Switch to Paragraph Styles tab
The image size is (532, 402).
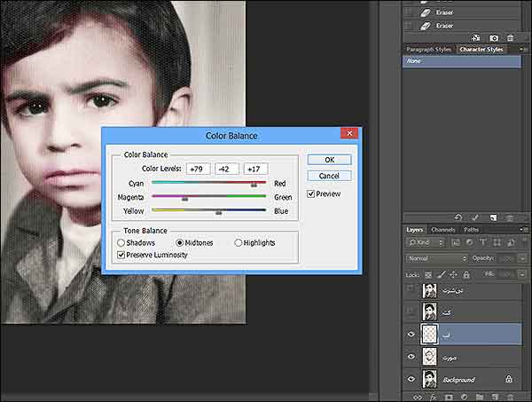pos(429,49)
